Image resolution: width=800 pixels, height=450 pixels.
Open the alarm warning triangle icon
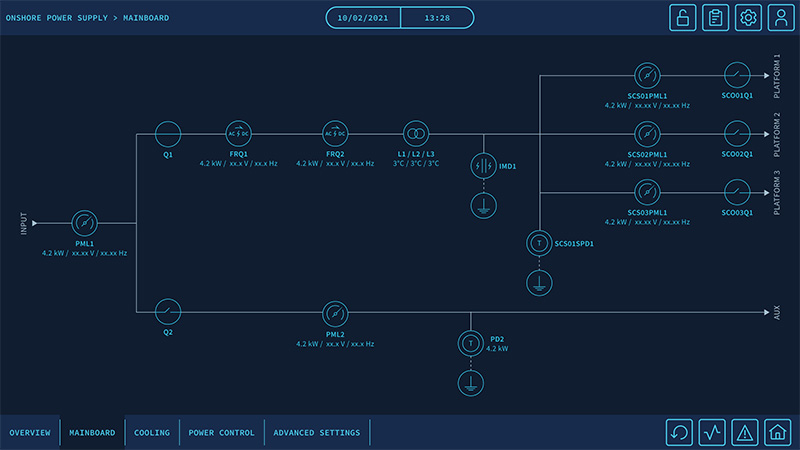click(x=745, y=433)
